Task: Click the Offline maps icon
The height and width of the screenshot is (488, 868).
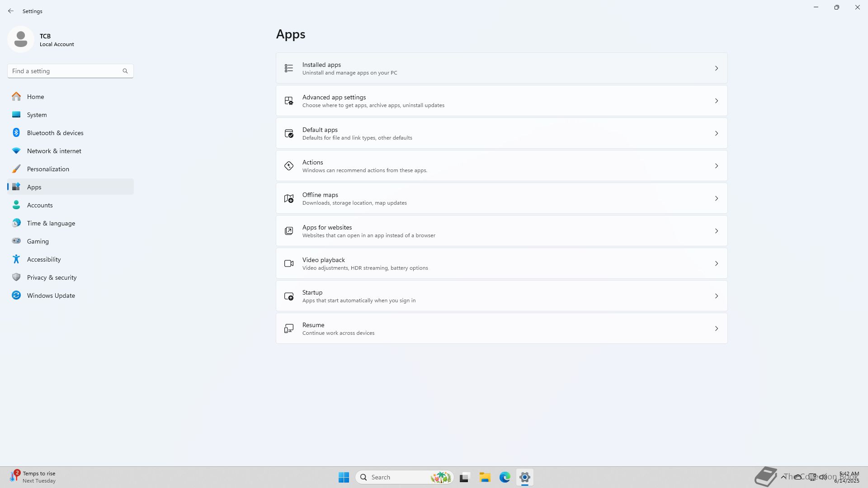Action: coord(288,198)
